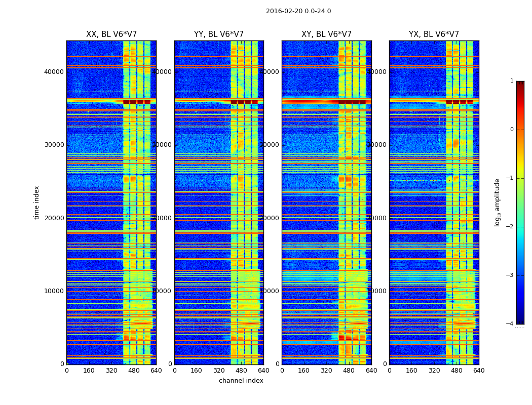The image size is (532, 405).
Task: Click the colorbar tick labeled -2
Action: 510,227
